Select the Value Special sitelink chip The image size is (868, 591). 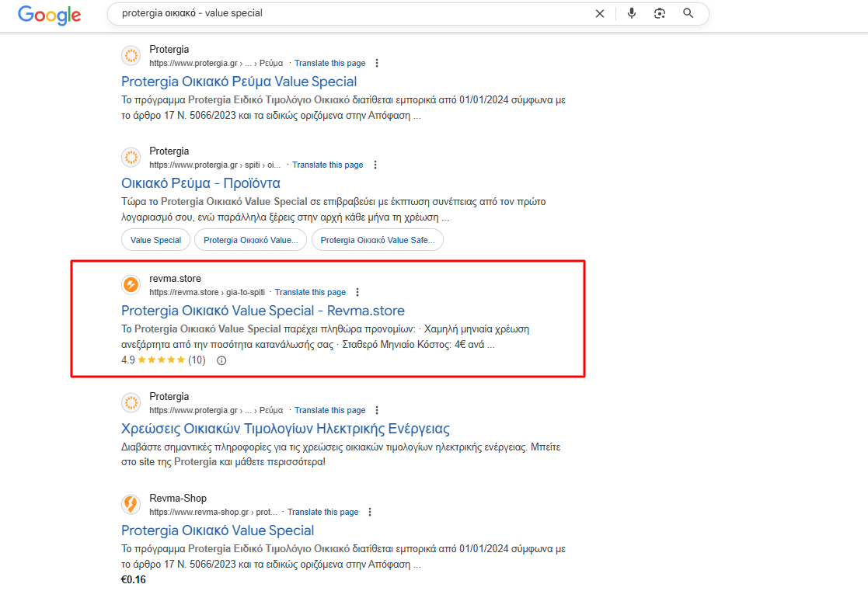point(155,240)
